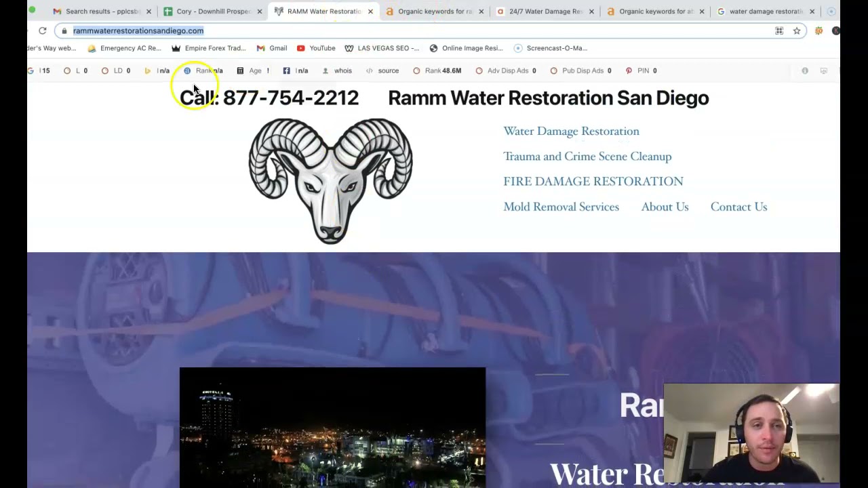Open Empire Forex Trad... bookmark
The width and height of the screenshot is (868, 488).
click(x=208, y=48)
